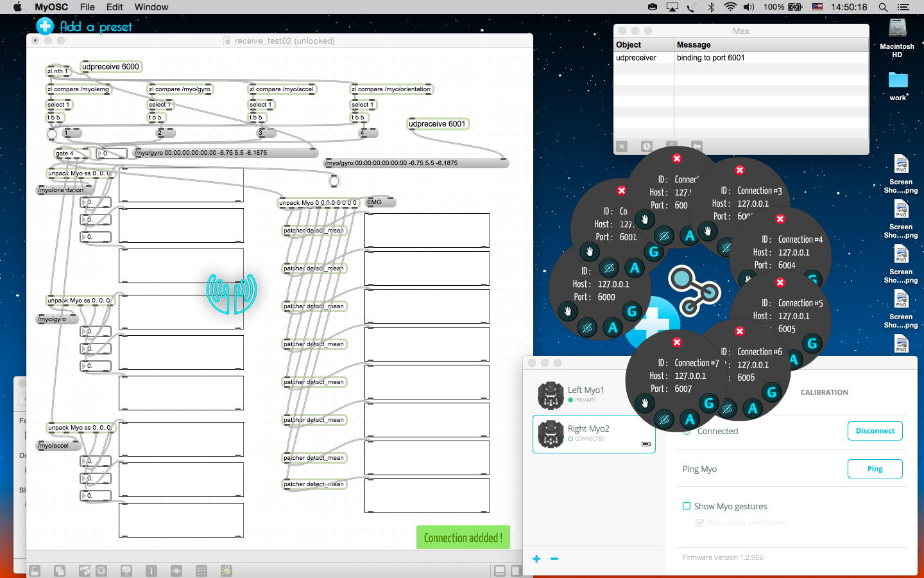Viewport: 924px width, 578px height.
Task: Remove Connection #7 using the red X
Action: [676, 342]
